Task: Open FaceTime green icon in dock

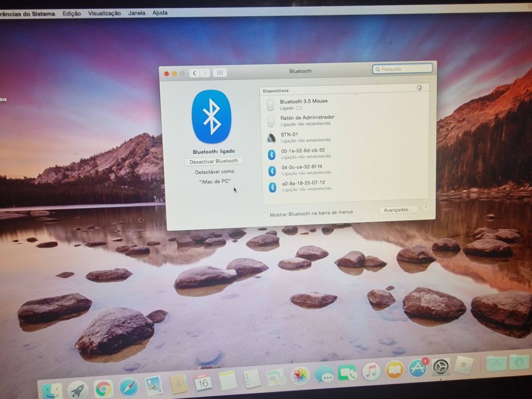Action: (347, 373)
